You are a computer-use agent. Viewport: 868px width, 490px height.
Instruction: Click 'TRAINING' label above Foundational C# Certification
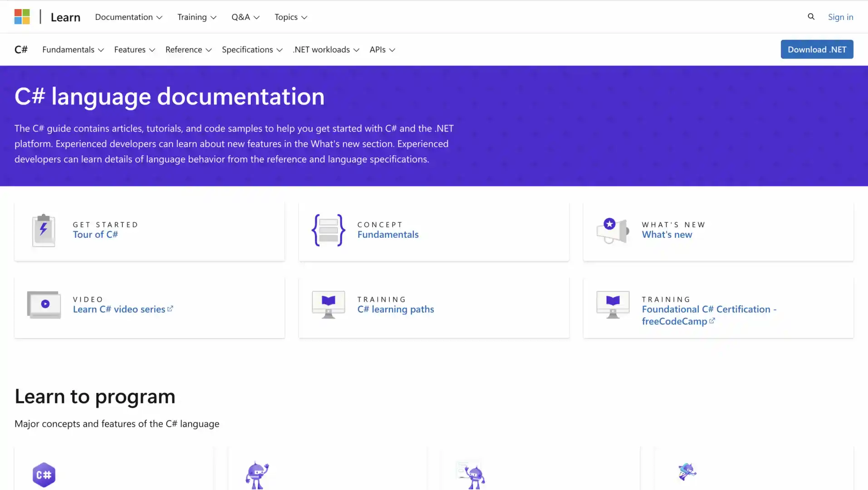(x=666, y=299)
